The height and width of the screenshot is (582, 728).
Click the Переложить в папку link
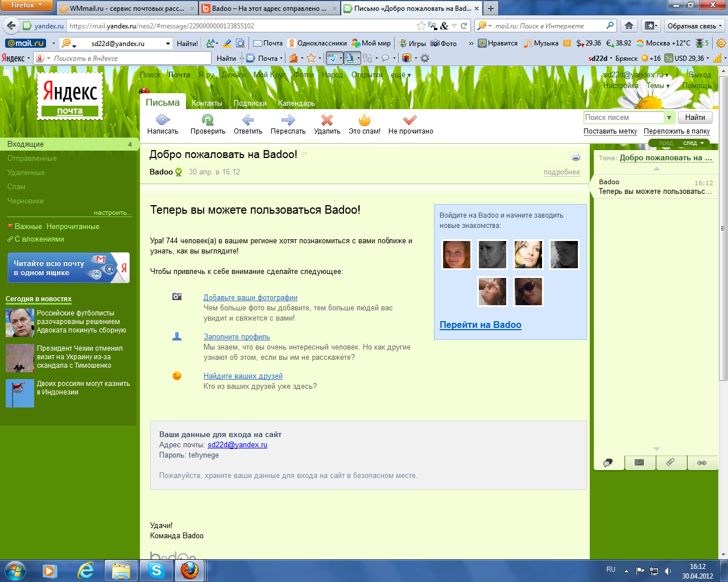(677, 131)
